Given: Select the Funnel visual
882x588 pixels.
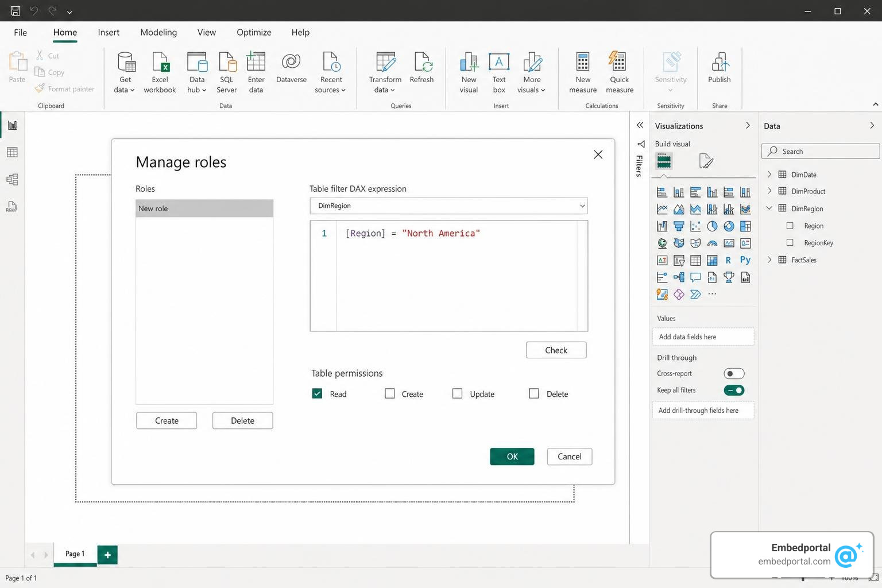Looking at the screenshot, I should coord(679,226).
